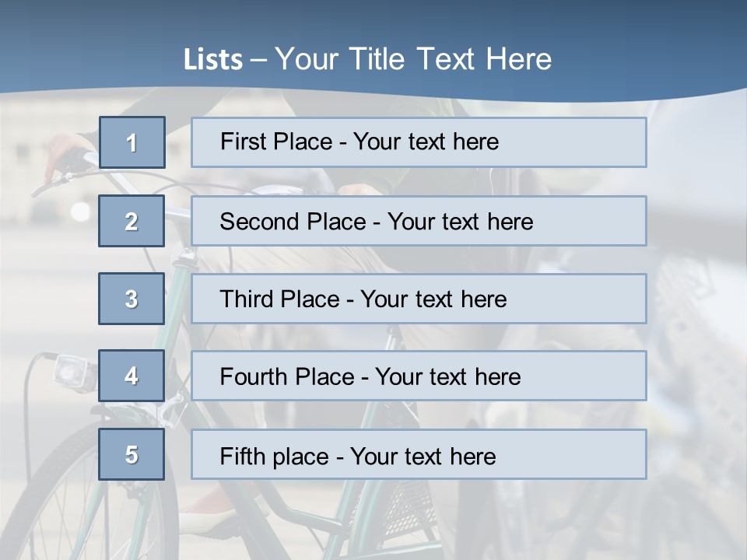Click the Third Place text box
This screenshot has height=560, width=747.
click(419, 299)
